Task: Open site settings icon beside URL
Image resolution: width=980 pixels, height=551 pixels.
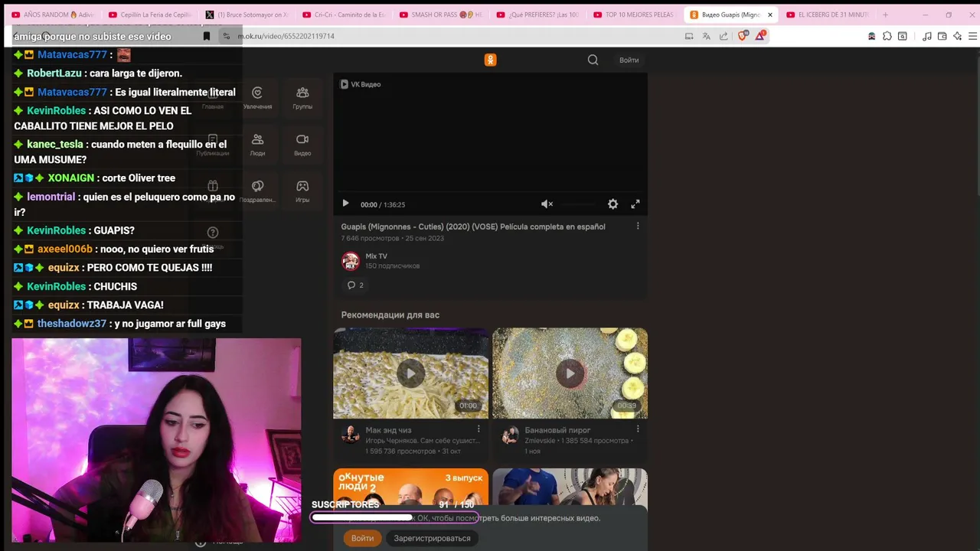Action: (x=226, y=36)
